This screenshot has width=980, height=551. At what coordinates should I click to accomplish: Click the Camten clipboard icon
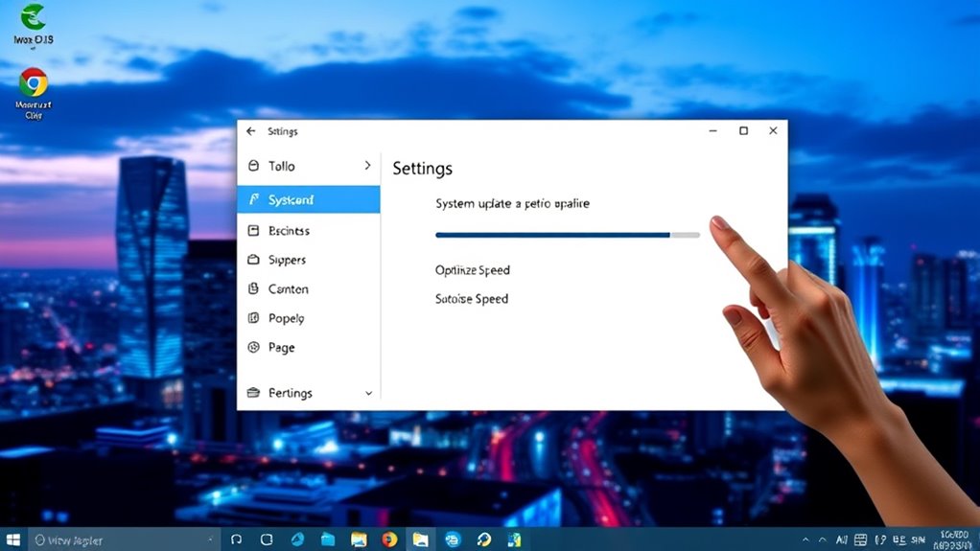253,288
